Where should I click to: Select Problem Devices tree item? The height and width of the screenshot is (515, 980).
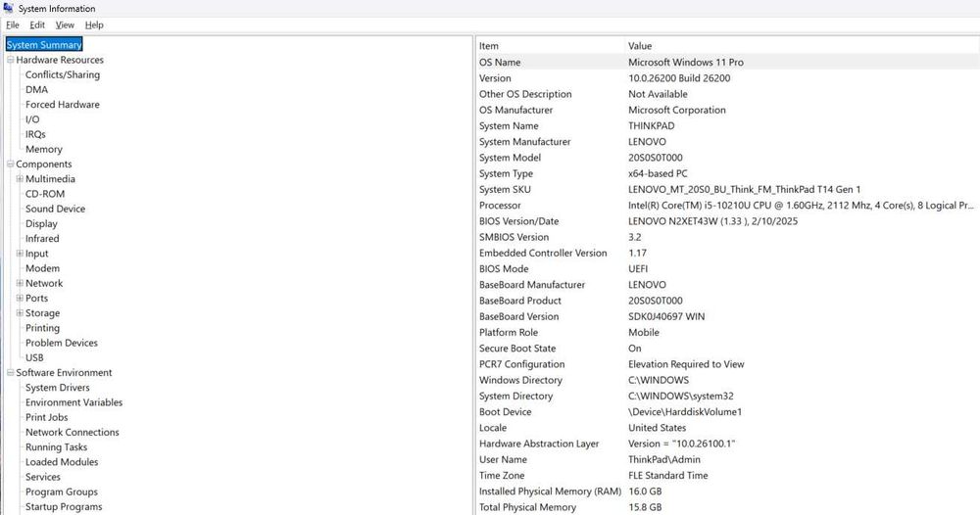point(61,343)
